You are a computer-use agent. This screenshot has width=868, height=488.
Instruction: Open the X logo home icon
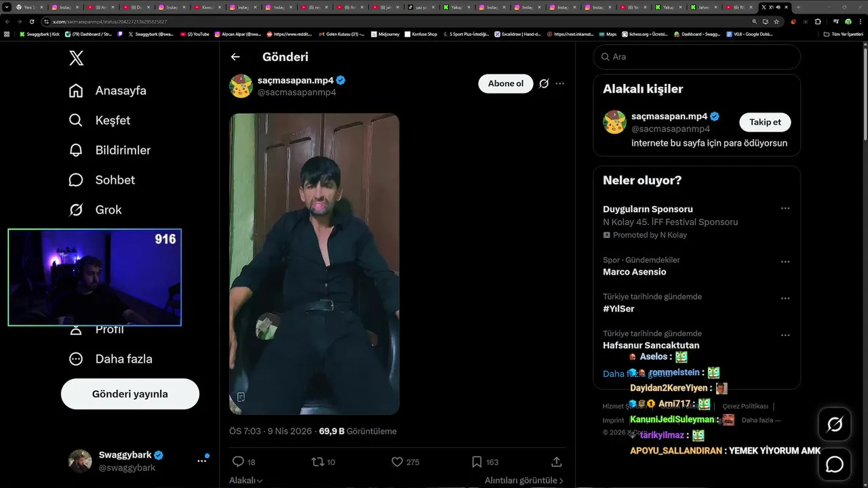click(x=76, y=58)
